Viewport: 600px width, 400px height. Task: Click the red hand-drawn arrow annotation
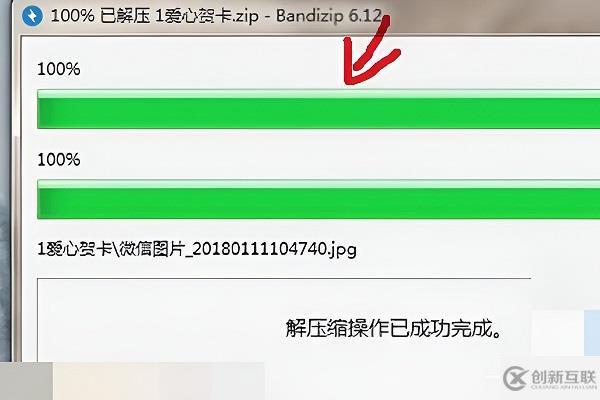[x=370, y=50]
